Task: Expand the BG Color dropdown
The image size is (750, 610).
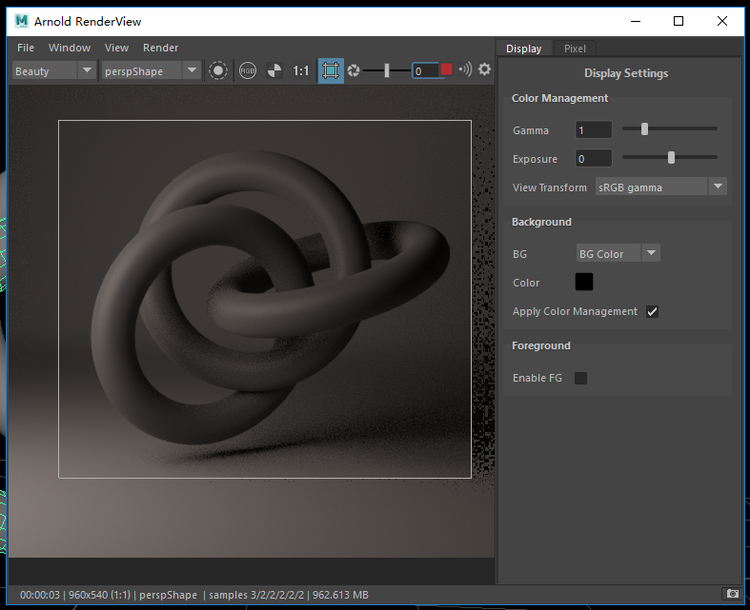Action: [618, 254]
